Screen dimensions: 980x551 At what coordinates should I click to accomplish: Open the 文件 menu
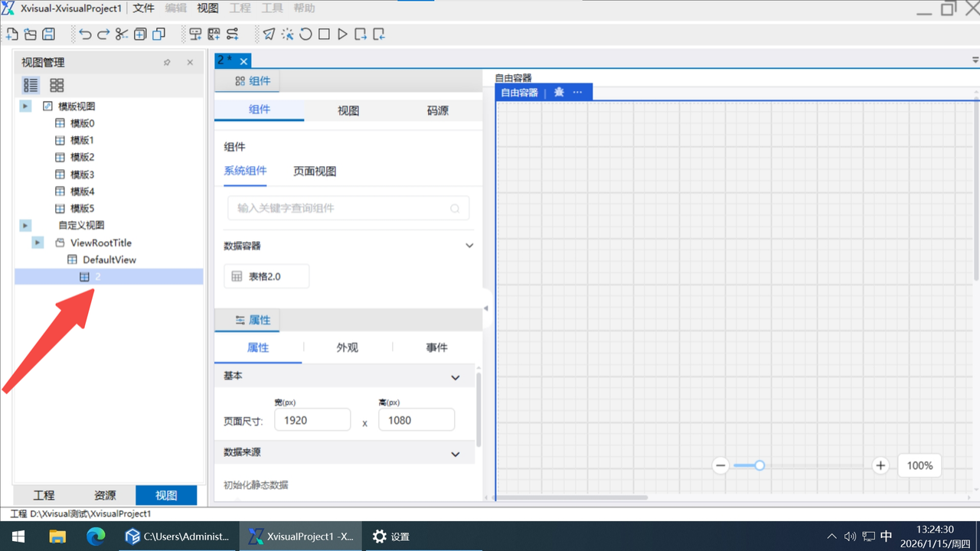[x=143, y=8]
